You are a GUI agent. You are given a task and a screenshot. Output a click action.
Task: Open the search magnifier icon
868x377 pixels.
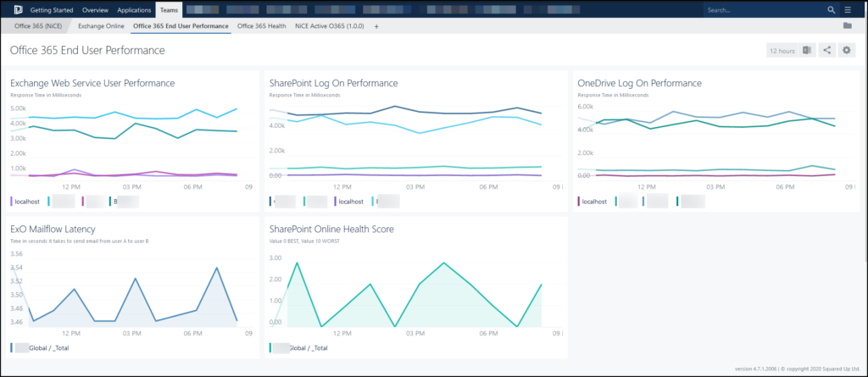click(831, 10)
